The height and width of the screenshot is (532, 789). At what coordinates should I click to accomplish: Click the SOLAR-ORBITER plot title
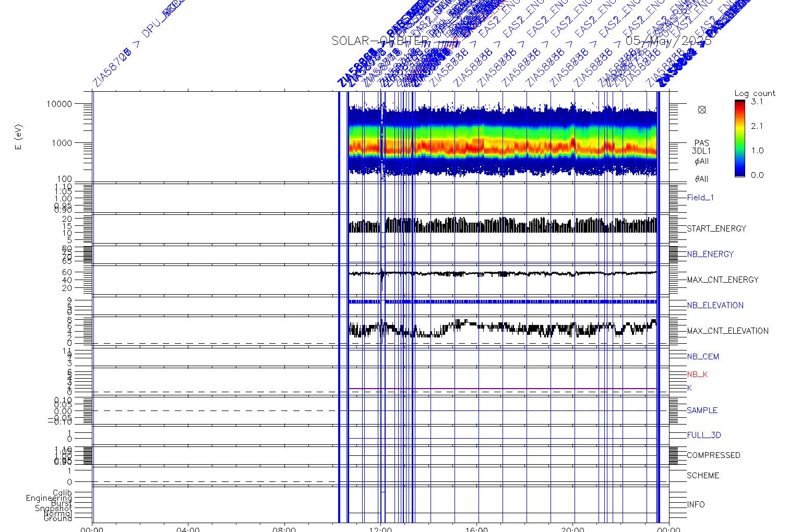[x=380, y=41]
